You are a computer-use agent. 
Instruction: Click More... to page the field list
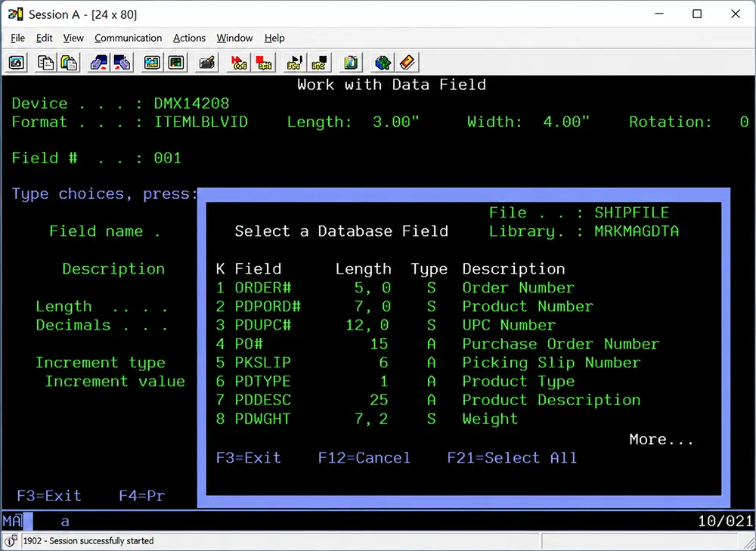(661, 439)
